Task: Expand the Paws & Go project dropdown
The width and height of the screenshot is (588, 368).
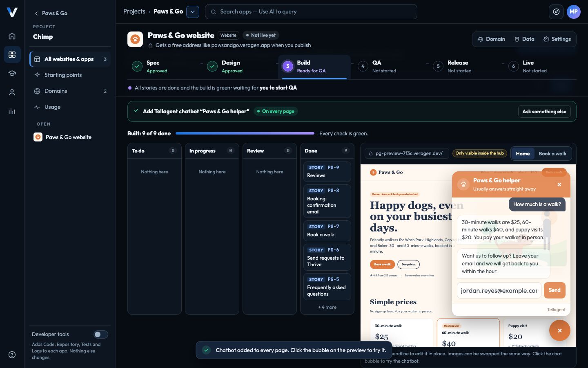Action: (x=193, y=12)
